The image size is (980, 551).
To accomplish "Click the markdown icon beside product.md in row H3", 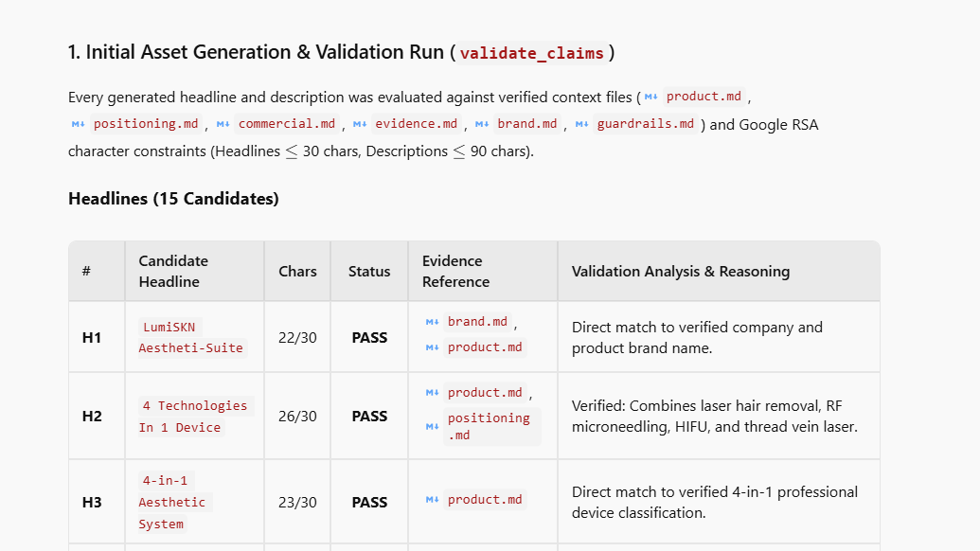I will tap(433, 500).
